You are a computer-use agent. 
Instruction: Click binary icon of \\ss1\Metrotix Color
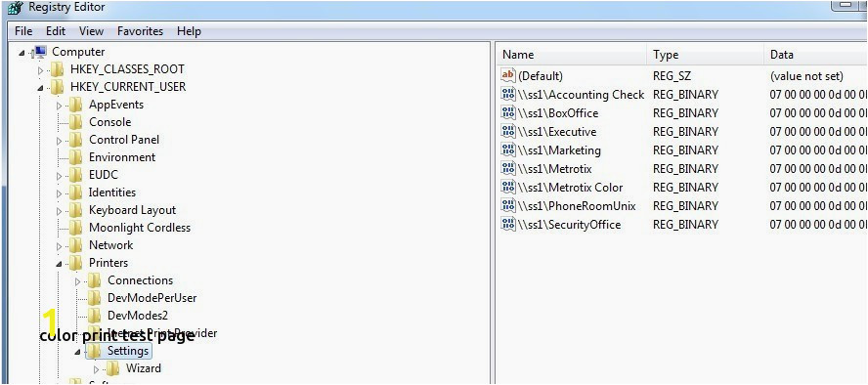point(507,187)
